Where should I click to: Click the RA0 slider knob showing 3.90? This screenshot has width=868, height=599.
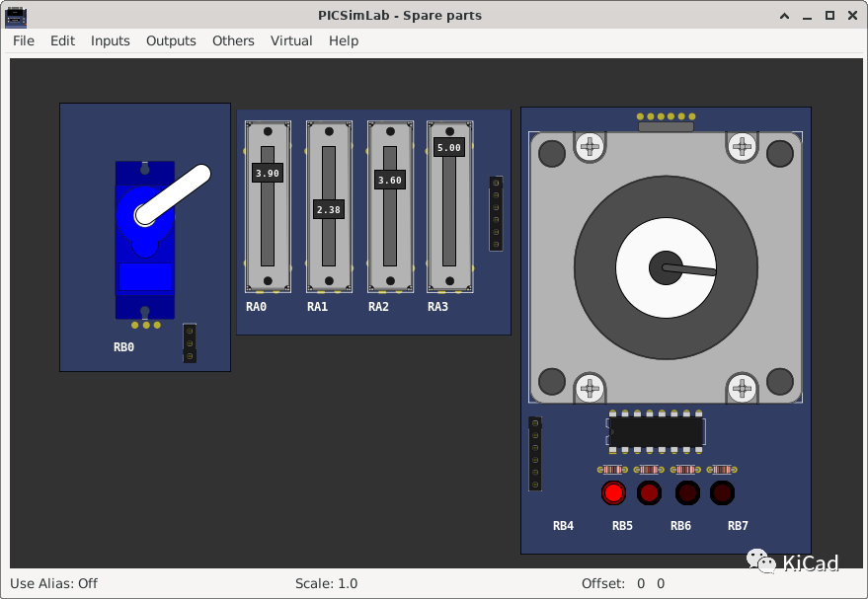pos(267,173)
